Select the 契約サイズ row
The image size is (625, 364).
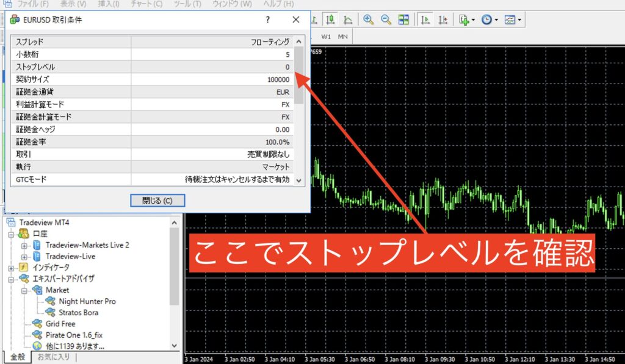pos(152,79)
